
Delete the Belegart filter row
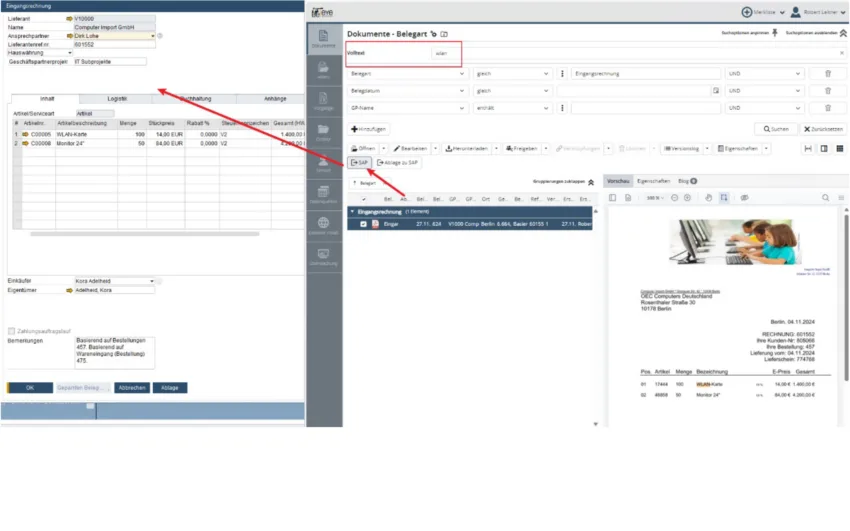(828, 73)
